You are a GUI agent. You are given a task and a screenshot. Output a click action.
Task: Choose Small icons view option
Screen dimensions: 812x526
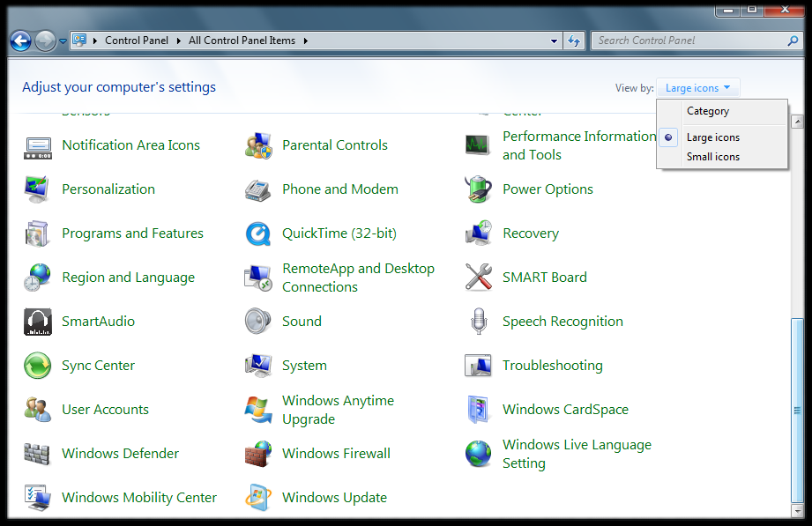[712, 157]
